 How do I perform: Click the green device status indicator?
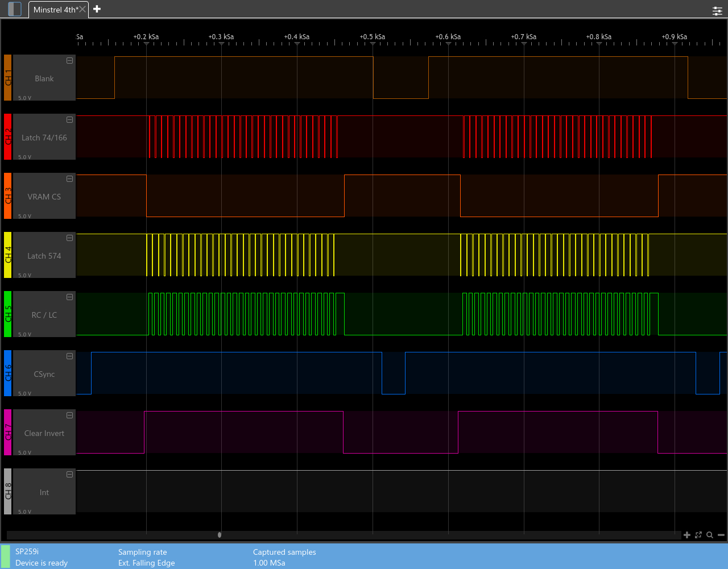(x=5, y=557)
